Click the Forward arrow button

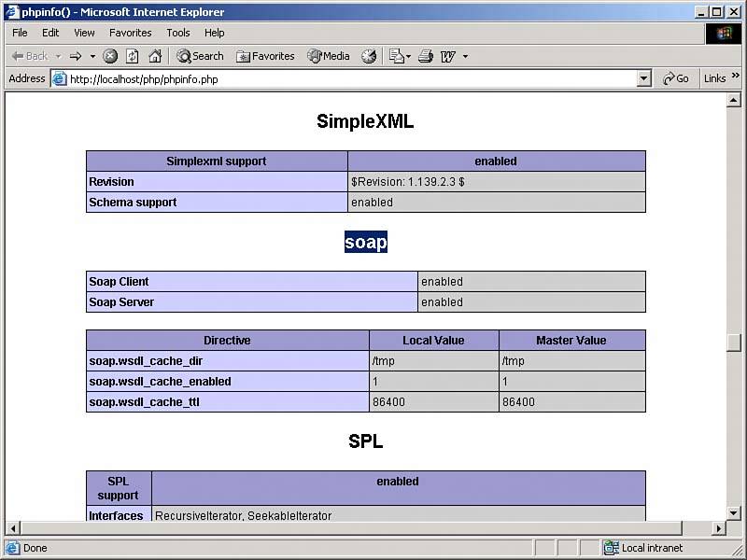click(76, 56)
